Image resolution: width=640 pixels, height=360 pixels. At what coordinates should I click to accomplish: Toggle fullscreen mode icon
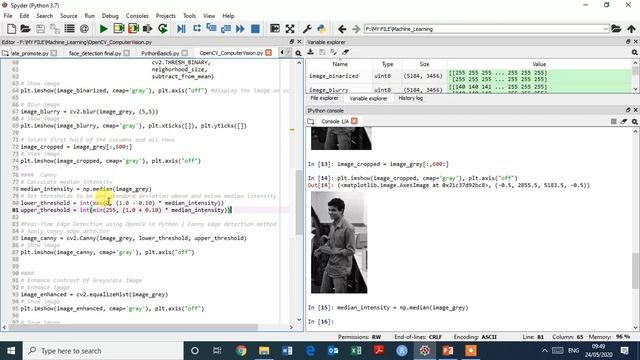click(290, 29)
